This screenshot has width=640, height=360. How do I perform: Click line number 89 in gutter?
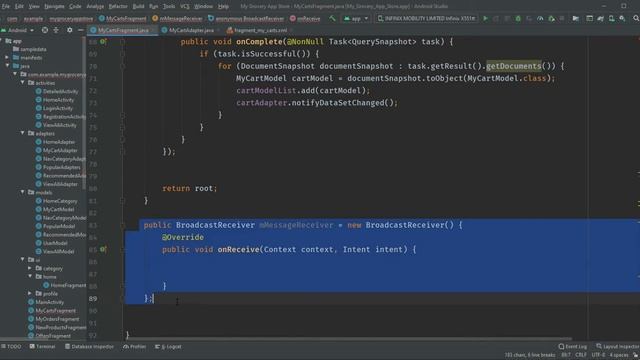pos(93,298)
